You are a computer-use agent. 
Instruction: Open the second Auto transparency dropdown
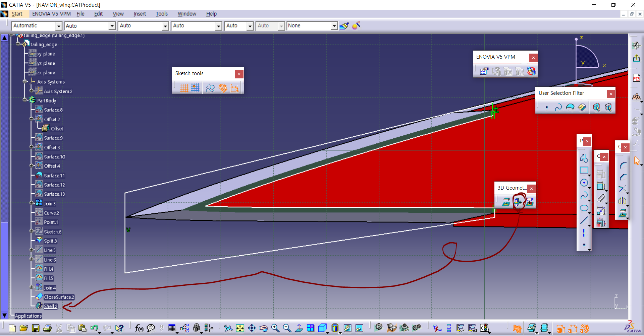(x=165, y=26)
